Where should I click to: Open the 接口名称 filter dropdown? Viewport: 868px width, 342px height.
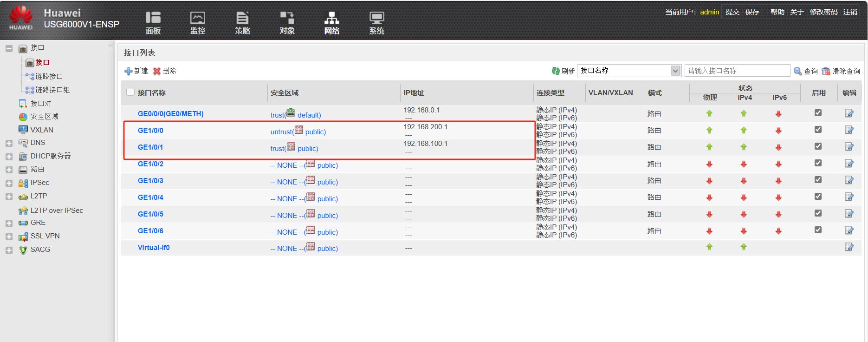[x=675, y=71]
